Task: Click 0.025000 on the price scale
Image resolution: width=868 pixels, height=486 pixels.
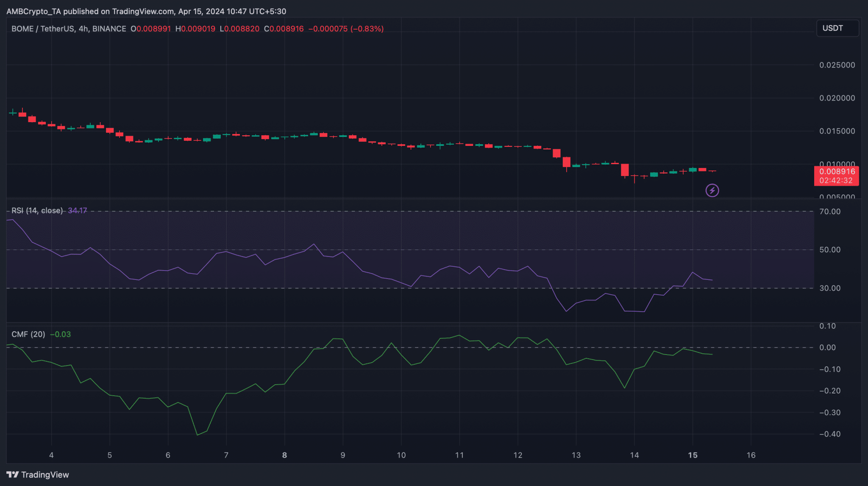Action: pyautogui.click(x=837, y=65)
